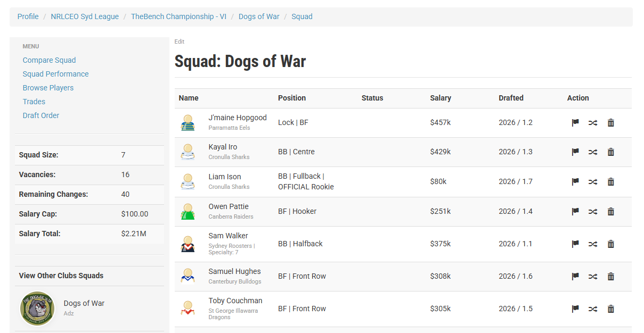Select Draft Order in the sidebar
The image size is (644, 333).
[41, 115]
